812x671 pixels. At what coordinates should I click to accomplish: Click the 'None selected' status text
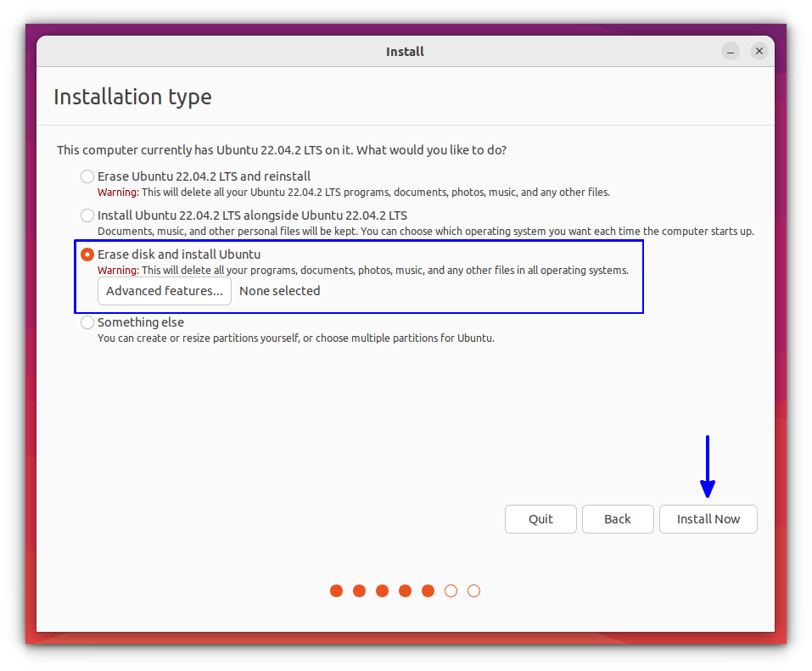pyautogui.click(x=280, y=291)
